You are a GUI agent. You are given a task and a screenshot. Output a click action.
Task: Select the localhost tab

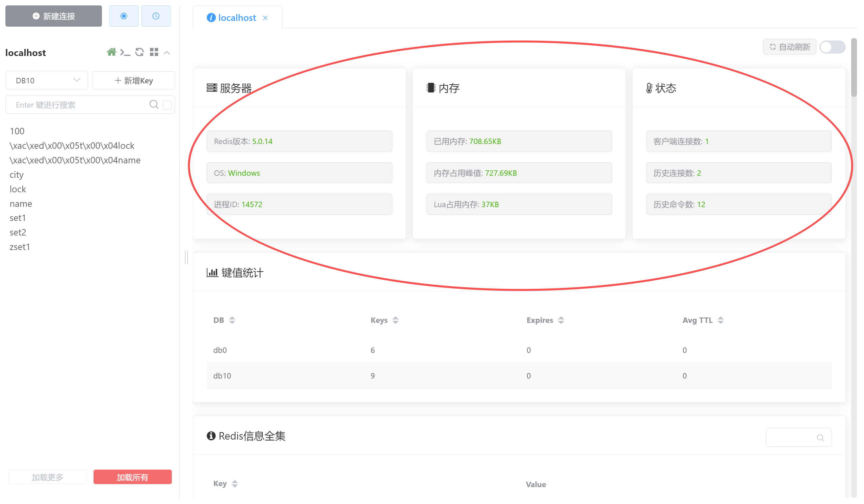pos(237,18)
